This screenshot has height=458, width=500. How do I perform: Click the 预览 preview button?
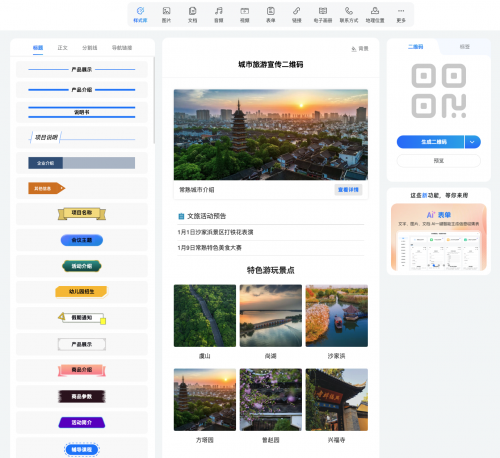pos(439,161)
